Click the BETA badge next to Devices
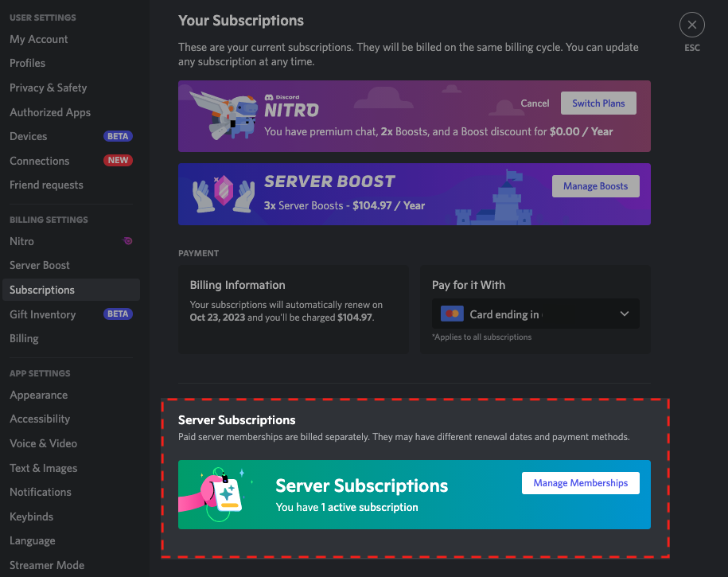The image size is (728, 577). [118, 137]
